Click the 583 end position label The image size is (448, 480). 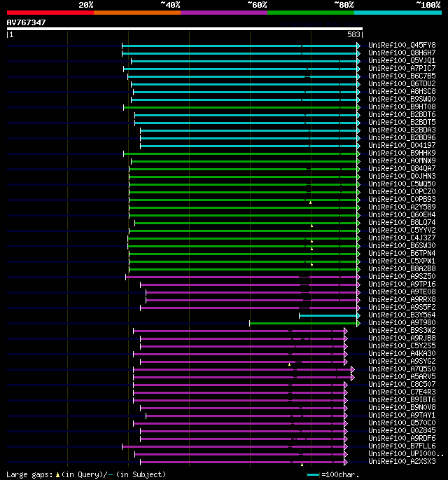353,34
